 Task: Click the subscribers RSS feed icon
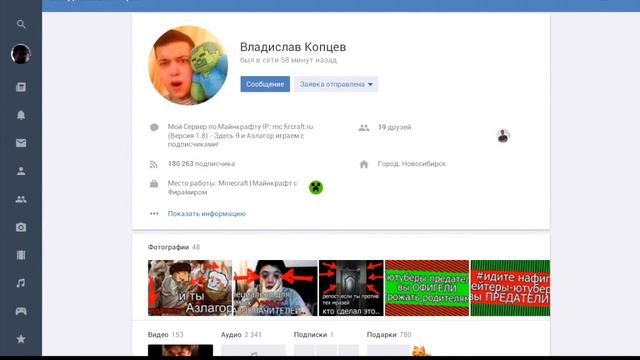coord(153,164)
